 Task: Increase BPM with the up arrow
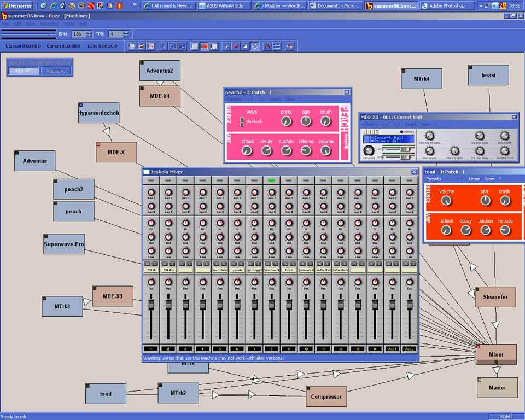[x=89, y=32]
